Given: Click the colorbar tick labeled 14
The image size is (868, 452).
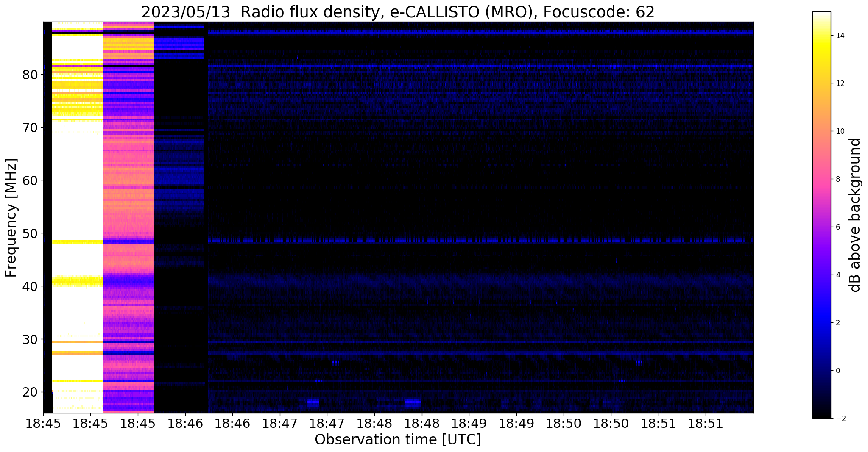Looking at the screenshot, I should click(x=839, y=36).
